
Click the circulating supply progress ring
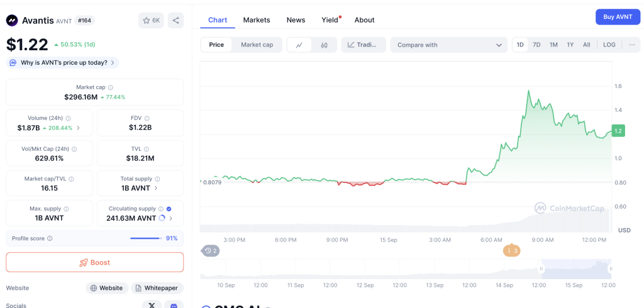point(162,218)
